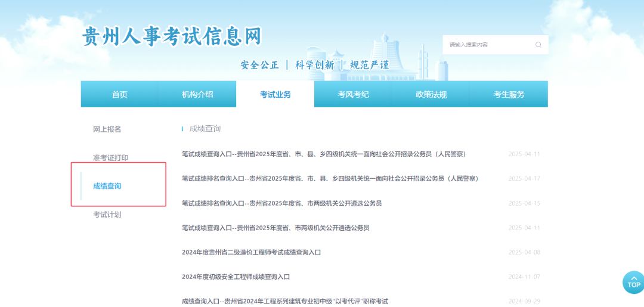Select 成绩查询 in the sidebar
644x307 pixels.
107,186
